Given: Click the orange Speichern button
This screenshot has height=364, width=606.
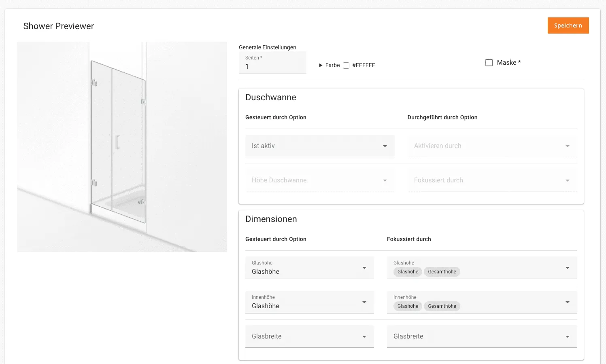Looking at the screenshot, I should pyautogui.click(x=568, y=25).
